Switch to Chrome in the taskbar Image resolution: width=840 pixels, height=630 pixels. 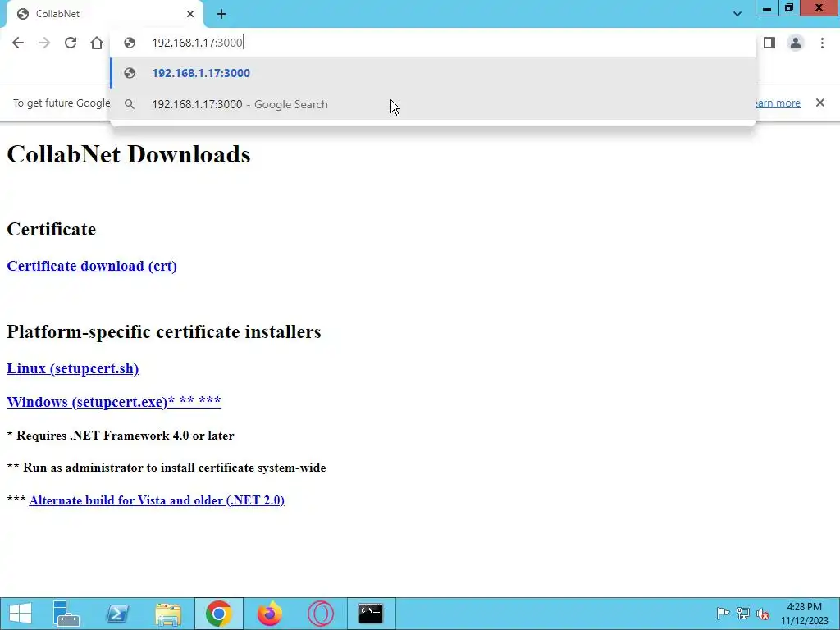[218, 614]
